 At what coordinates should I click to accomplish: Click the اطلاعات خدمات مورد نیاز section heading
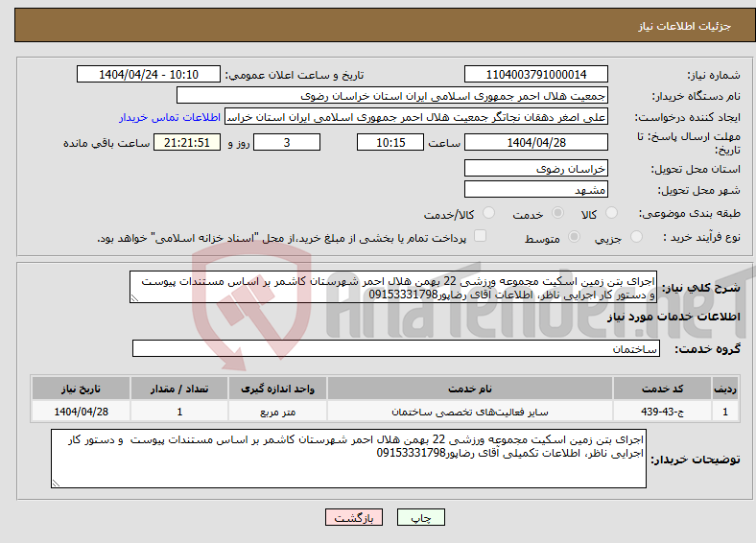[673, 317]
